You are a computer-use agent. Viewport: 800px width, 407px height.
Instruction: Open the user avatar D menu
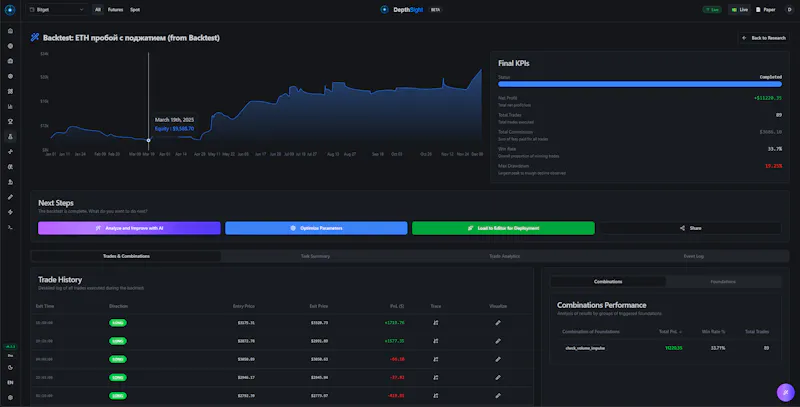[x=789, y=10]
